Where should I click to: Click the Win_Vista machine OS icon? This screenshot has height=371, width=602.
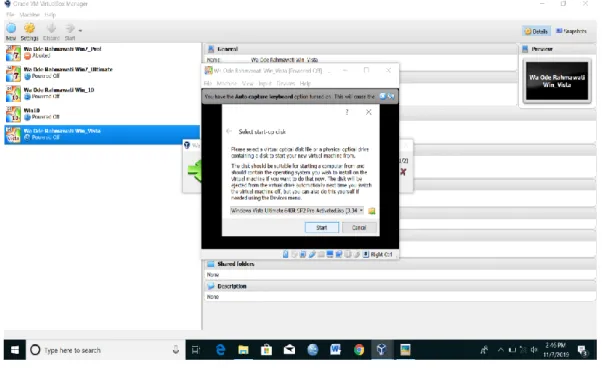point(13,134)
